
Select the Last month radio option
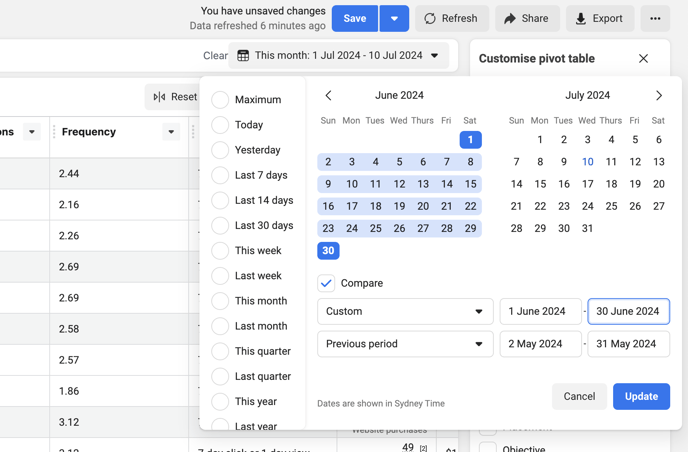point(220,326)
